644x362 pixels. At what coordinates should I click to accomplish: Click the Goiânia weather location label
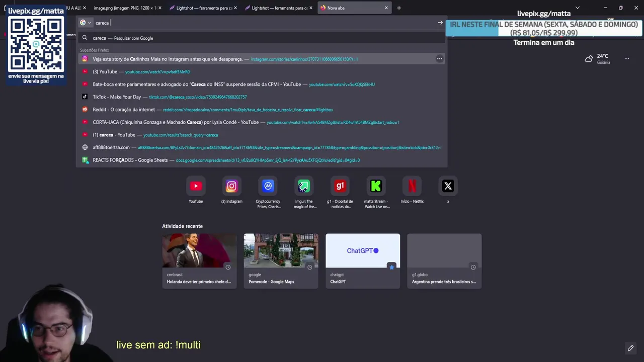point(603,62)
